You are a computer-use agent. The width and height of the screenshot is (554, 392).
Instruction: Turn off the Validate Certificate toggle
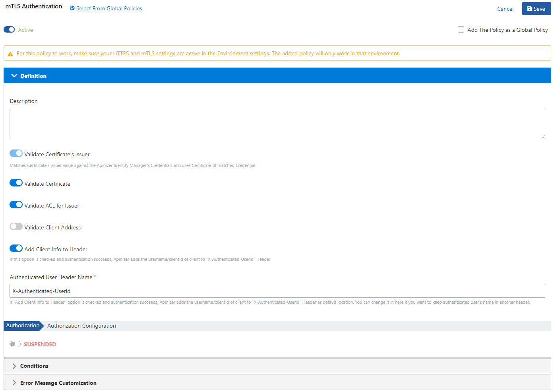[16, 182]
